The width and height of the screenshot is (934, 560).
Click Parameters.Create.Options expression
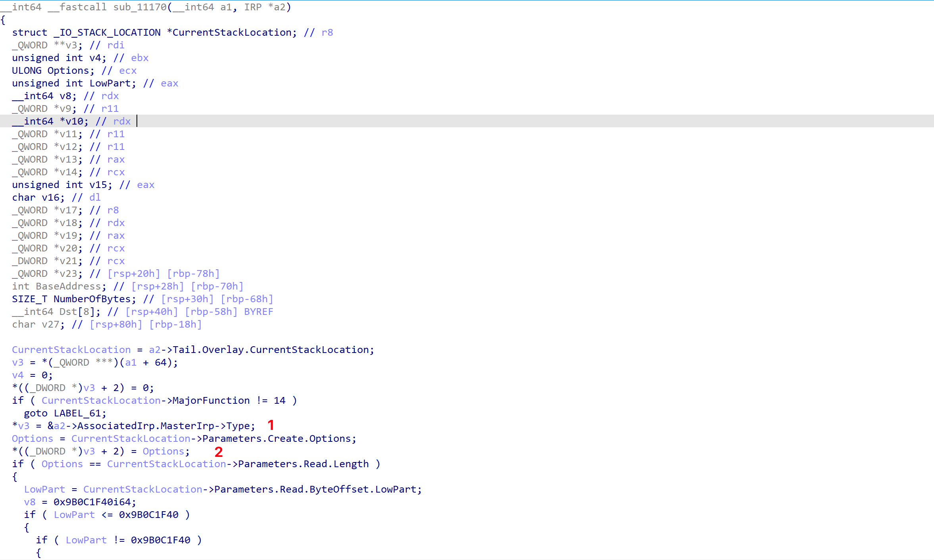click(277, 439)
